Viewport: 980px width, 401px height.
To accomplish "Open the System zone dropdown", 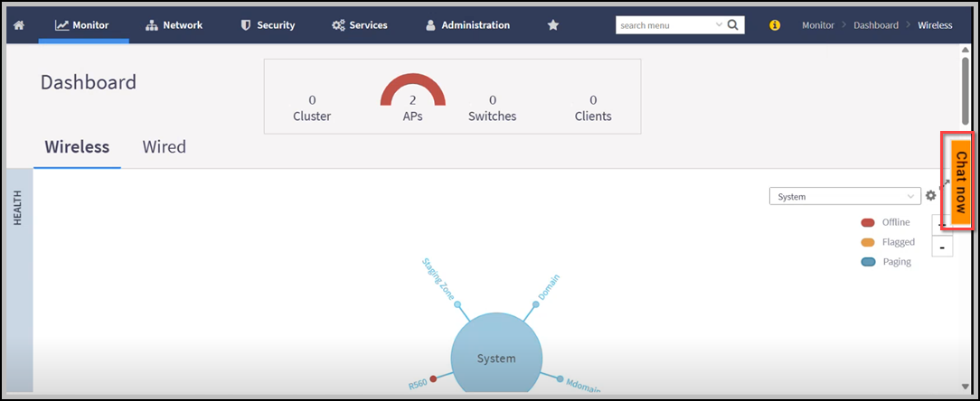I will [845, 196].
